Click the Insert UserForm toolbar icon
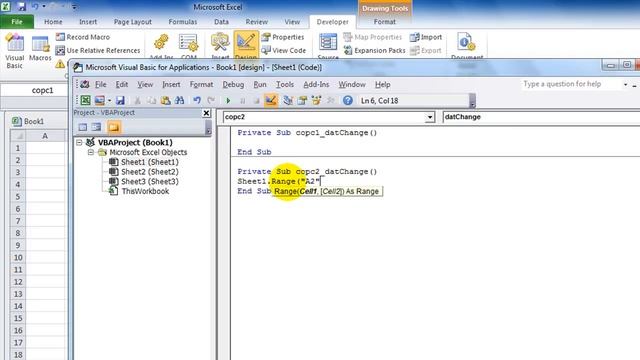Image resolution: width=640 pixels, height=360 pixels. point(100,100)
